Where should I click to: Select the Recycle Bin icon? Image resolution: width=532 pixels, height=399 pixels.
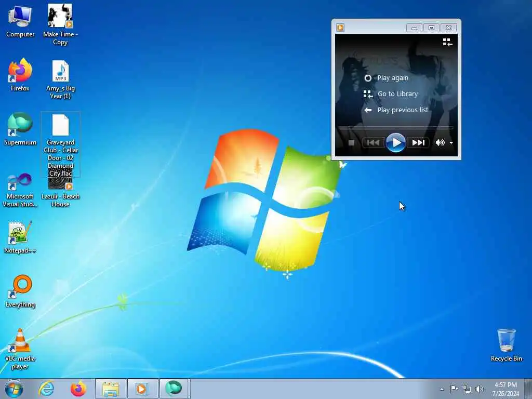506,345
